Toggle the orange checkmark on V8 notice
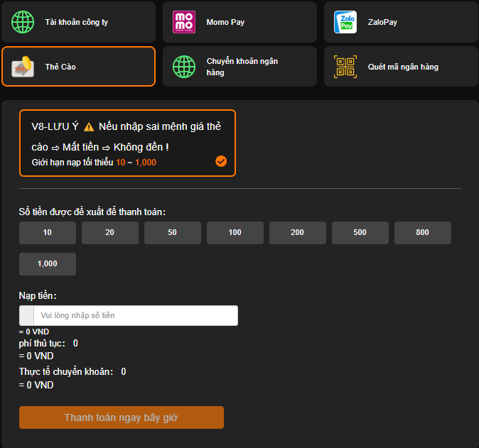This screenshot has height=448, width=479. click(221, 161)
